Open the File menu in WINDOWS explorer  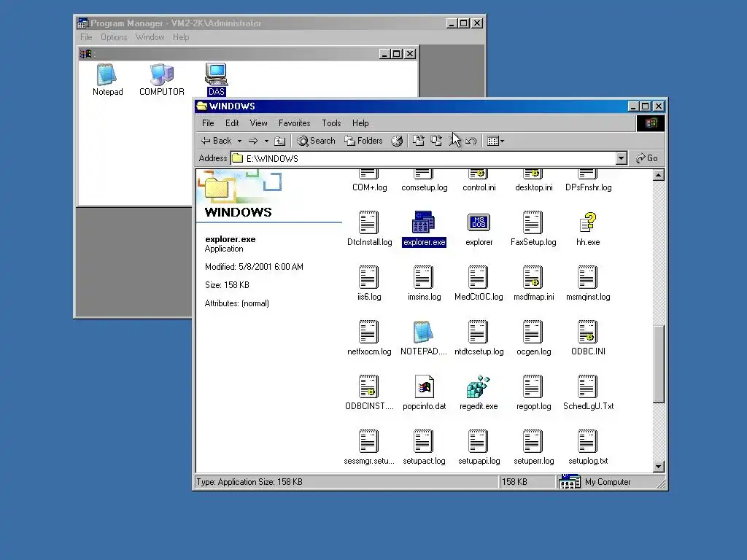tap(208, 123)
